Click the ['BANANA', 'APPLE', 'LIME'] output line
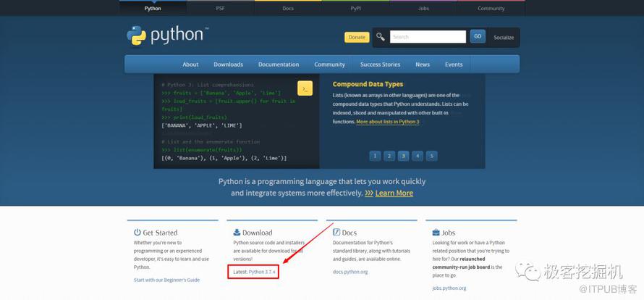The image size is (644, 300). tap(202, 125)
